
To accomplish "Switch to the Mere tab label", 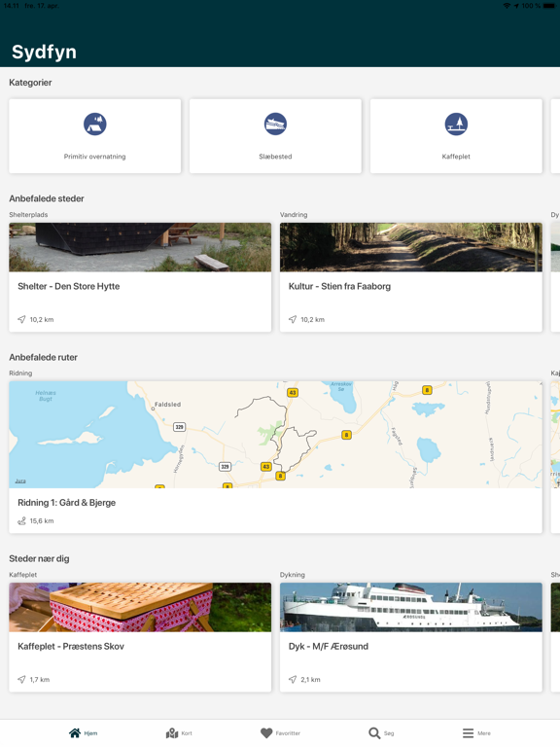I will (x=484, y=733).
